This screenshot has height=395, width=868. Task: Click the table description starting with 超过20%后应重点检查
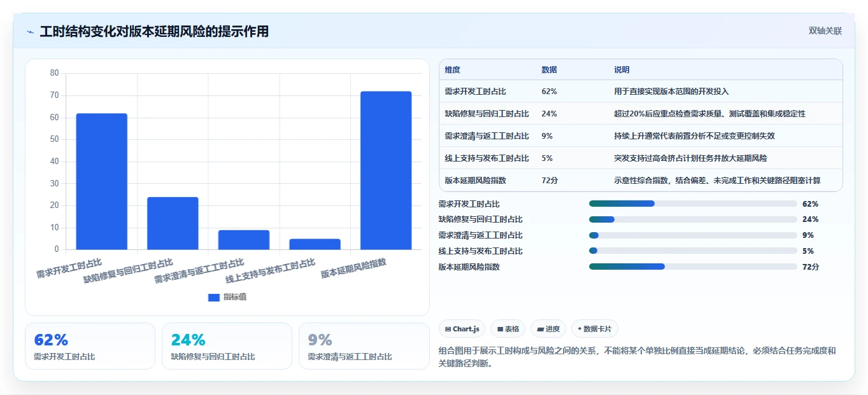tap(709, 114)
